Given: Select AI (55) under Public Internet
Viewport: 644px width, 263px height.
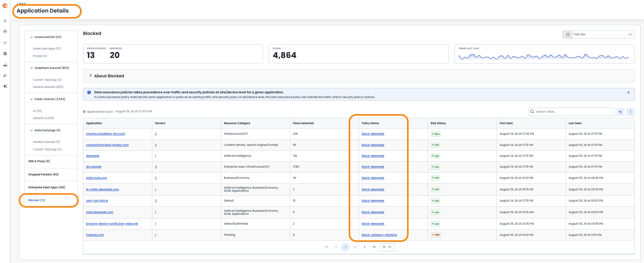Looking at the screenshot, I should [37, 111].
